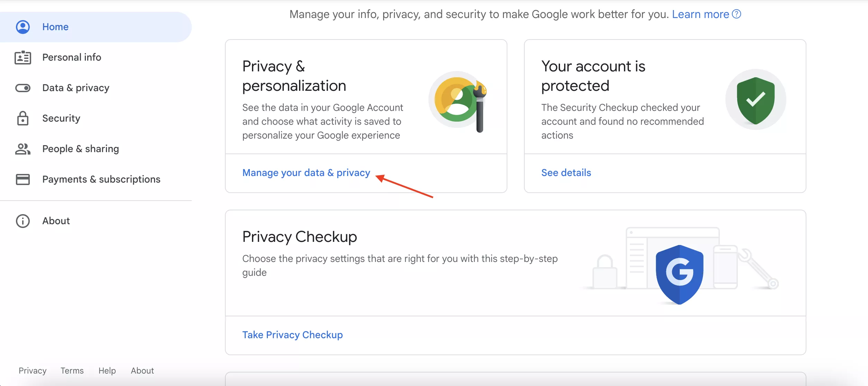Click the Help footer link
The height and width of the screenshot is (386, 868).
[107, 371]
